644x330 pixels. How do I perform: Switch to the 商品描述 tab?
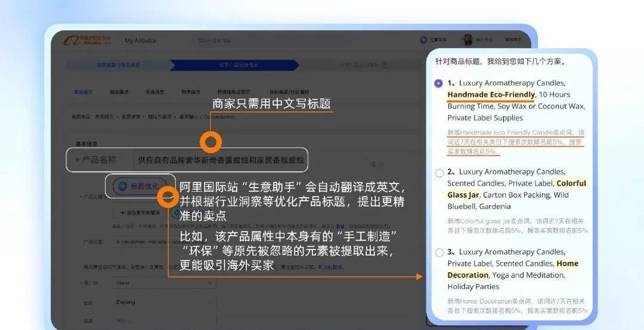119,92
